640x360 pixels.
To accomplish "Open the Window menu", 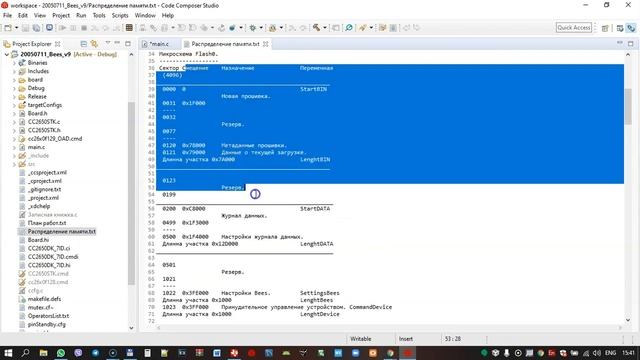I will (x=145, y=16).
